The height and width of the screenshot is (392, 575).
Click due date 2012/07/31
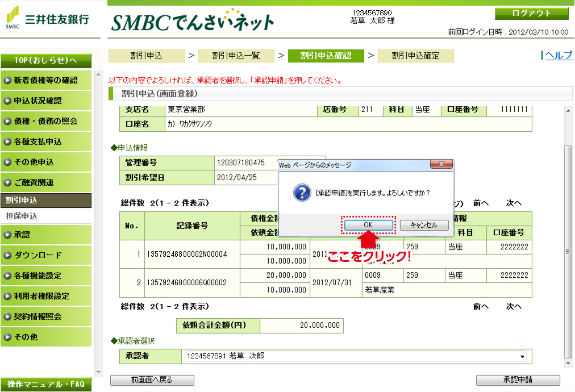[332, 283]
